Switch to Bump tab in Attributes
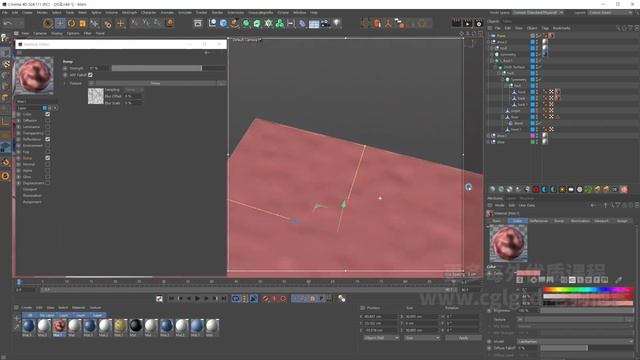The height and width of the screenshot is (360, 640). coord(559,221)
